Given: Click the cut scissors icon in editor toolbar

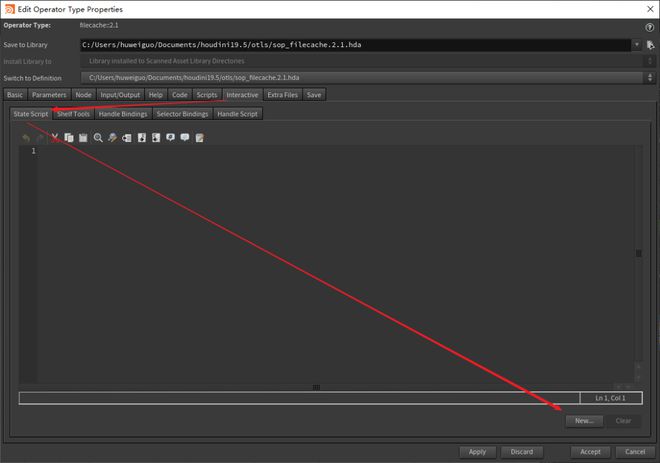Looking at the screenshot, I should pyautogui.click(x=55, y=137).
